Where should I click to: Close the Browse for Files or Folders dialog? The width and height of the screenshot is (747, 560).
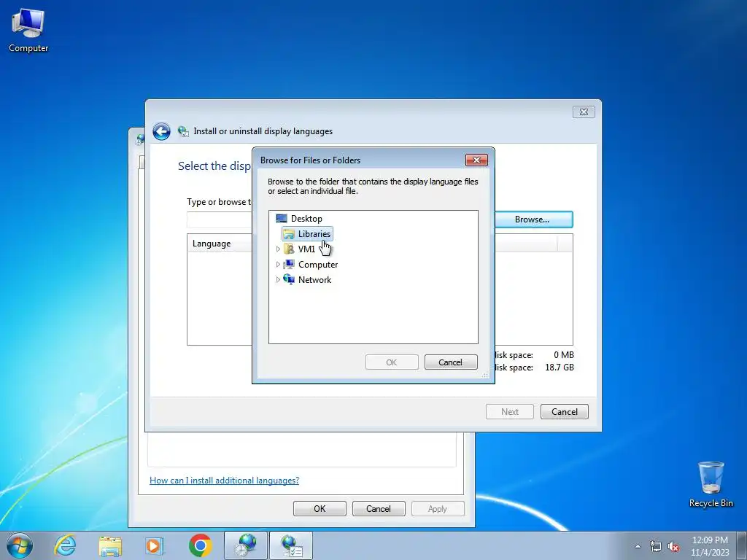pos(476,160)
